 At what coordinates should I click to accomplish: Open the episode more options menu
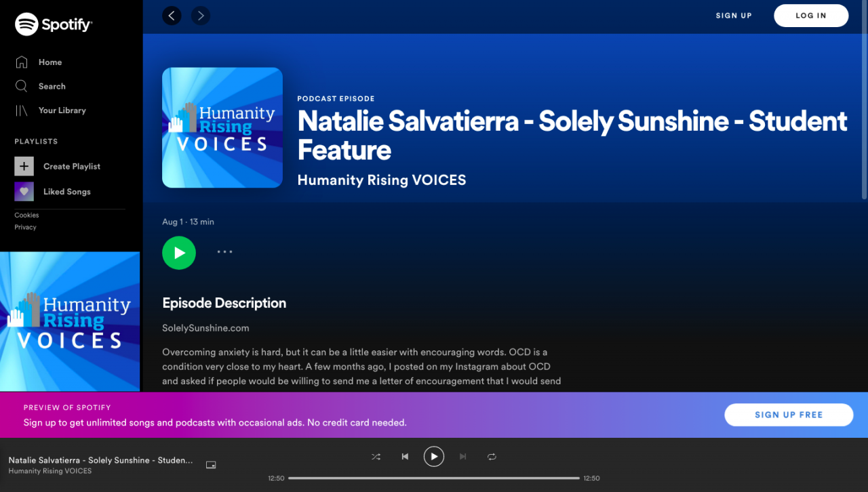224,251
